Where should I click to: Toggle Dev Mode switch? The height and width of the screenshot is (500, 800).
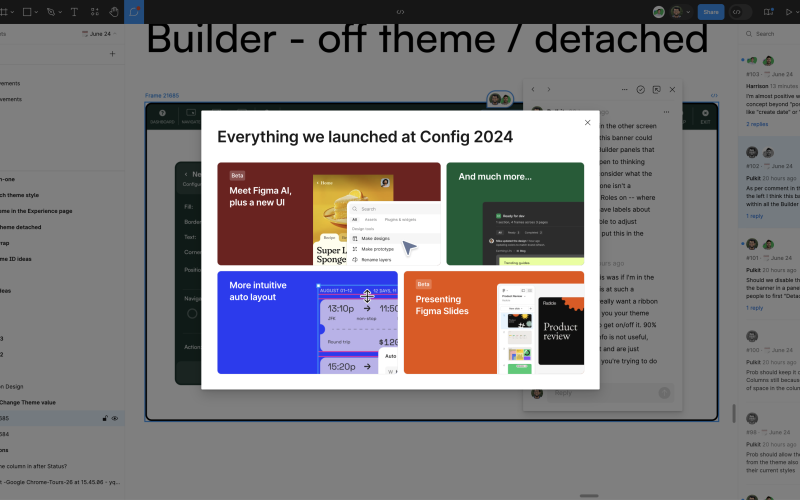pyautogui.click(x=741, y=12)
